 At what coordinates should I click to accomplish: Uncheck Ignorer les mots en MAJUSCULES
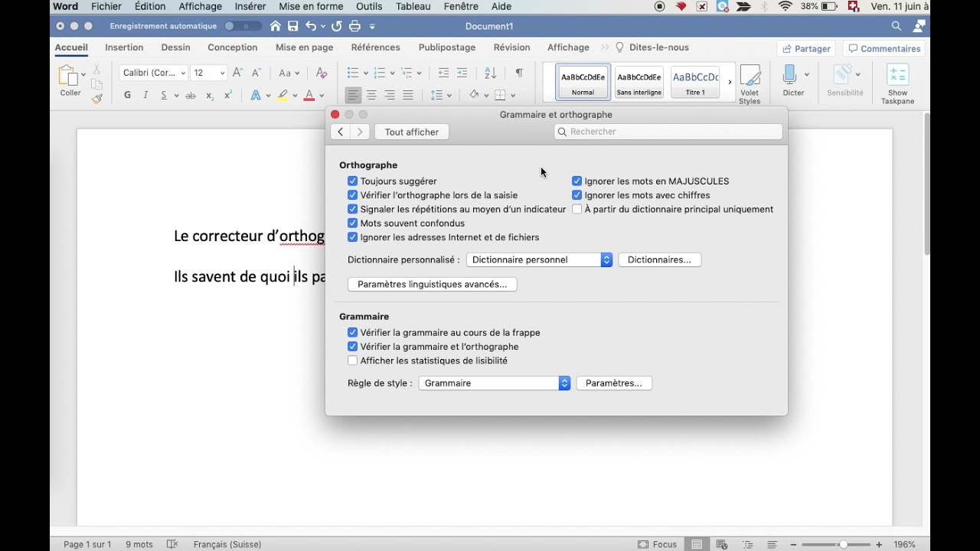click(577, 181)
